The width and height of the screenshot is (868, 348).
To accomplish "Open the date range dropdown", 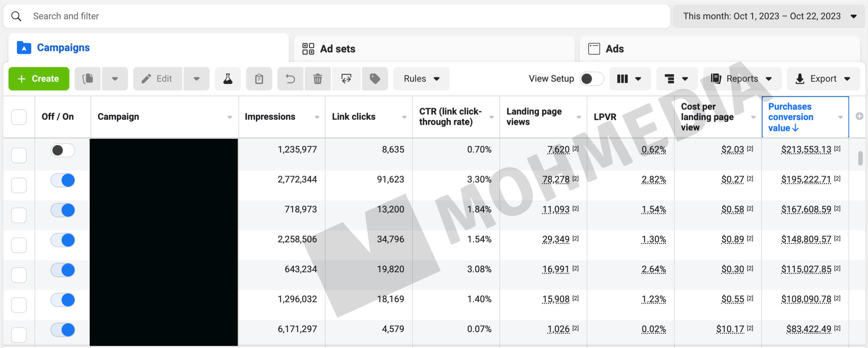I will (x=769, y=16).
